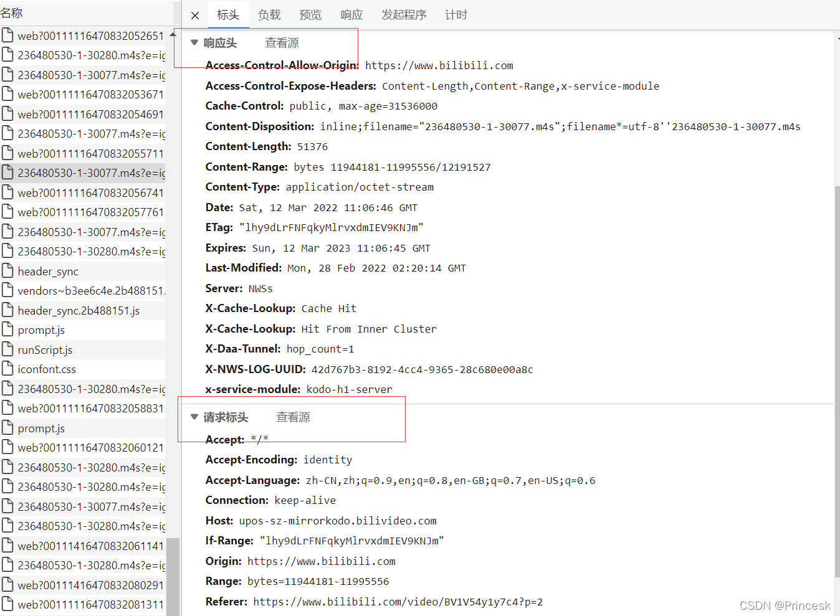
Task: Select web?0011111647083205776 1 request
Action: click(83, 212)
